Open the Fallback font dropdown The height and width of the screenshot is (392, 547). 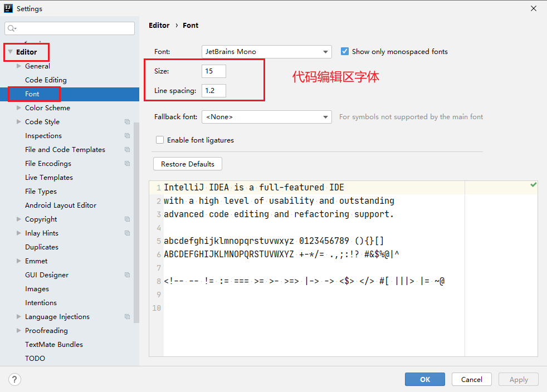[x=266, y=117]
